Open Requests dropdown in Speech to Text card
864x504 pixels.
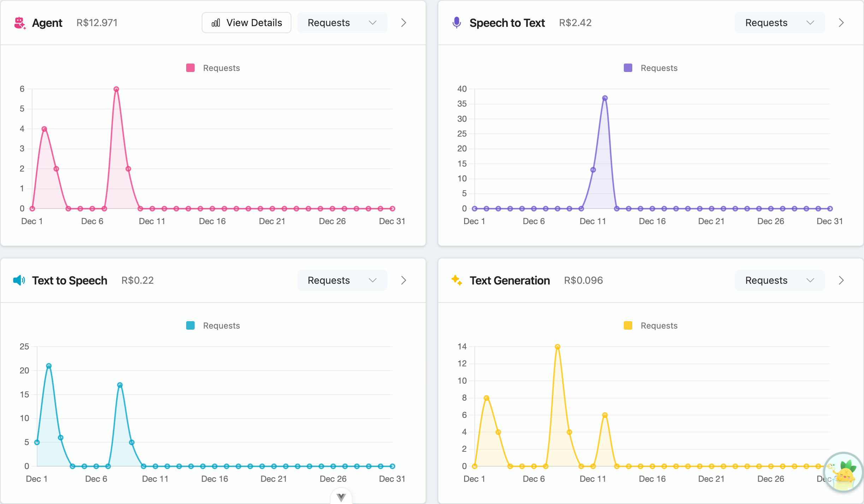coord(780,23)
